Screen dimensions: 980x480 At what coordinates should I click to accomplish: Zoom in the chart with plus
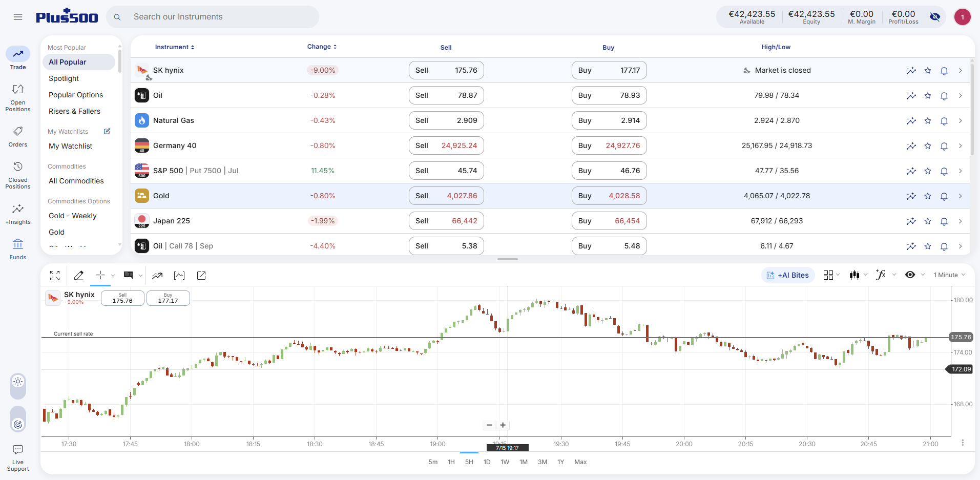(x=503, y=425)
